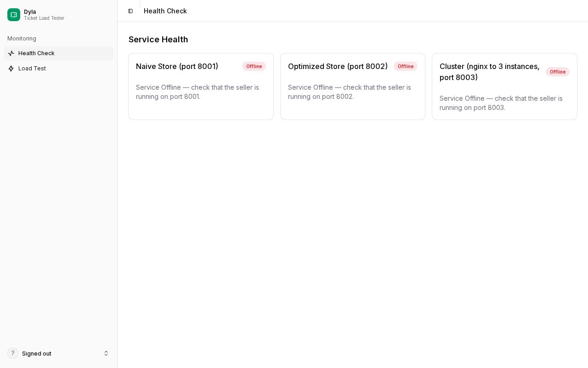Click the Offline badge on Cluster card

pyautogui.click(x=558, y=72)
